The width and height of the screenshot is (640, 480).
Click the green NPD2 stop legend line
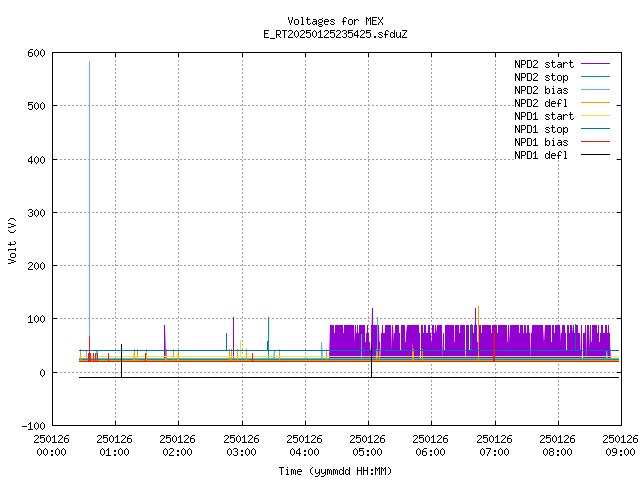coord(596,77)
